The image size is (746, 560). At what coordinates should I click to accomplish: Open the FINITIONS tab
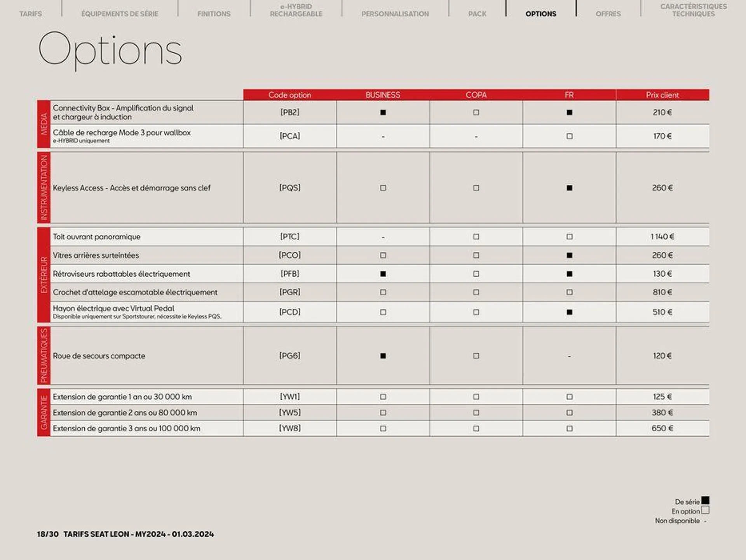pos(214,14)
